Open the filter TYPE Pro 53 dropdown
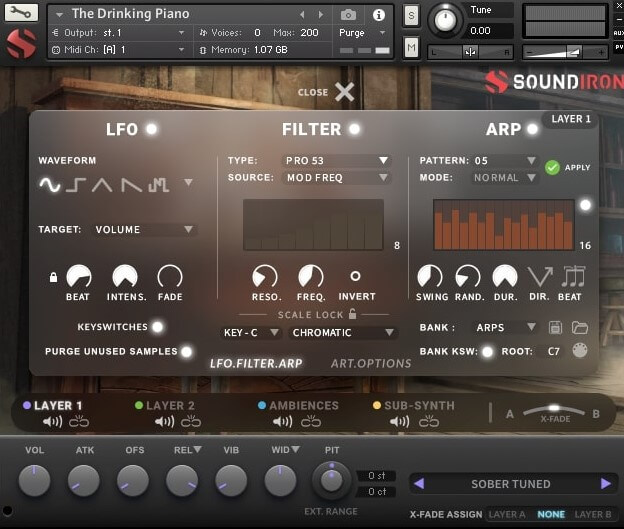 coord(336,160)
